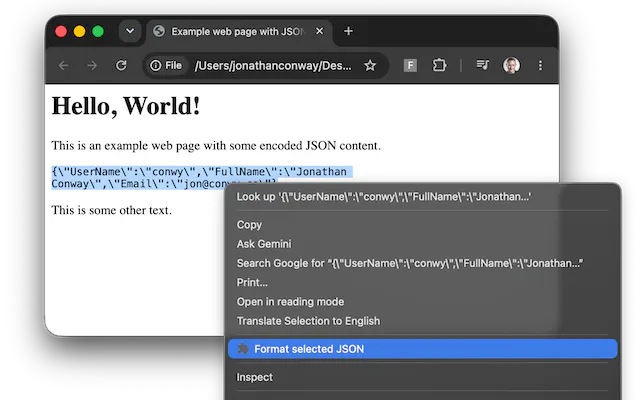Select Ask Gemini menu entry
640x400 pixels.
tap(423, 244)
